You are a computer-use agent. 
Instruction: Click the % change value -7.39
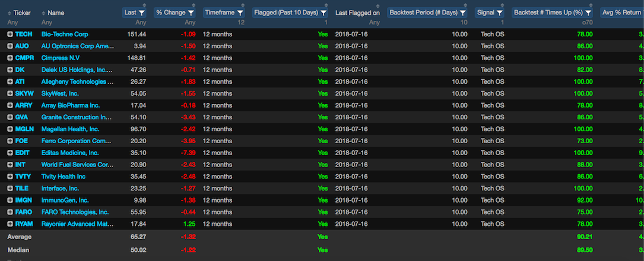pos(189,153)
